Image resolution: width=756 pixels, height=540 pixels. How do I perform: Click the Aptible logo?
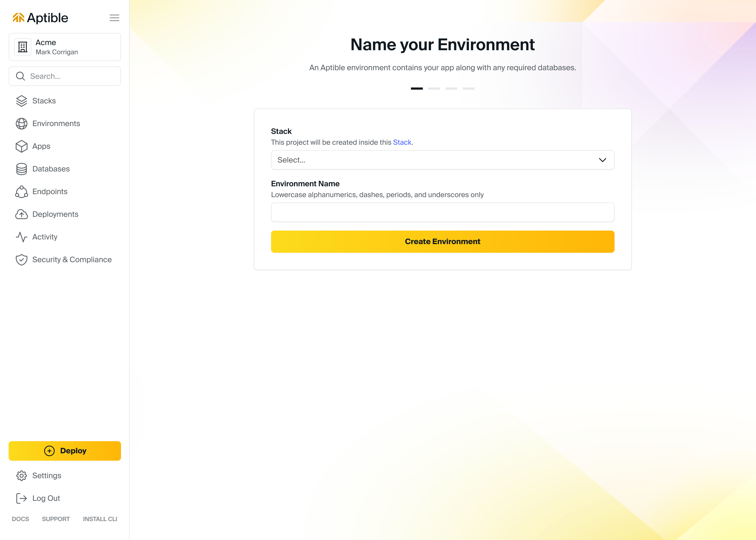coord(40,18)
